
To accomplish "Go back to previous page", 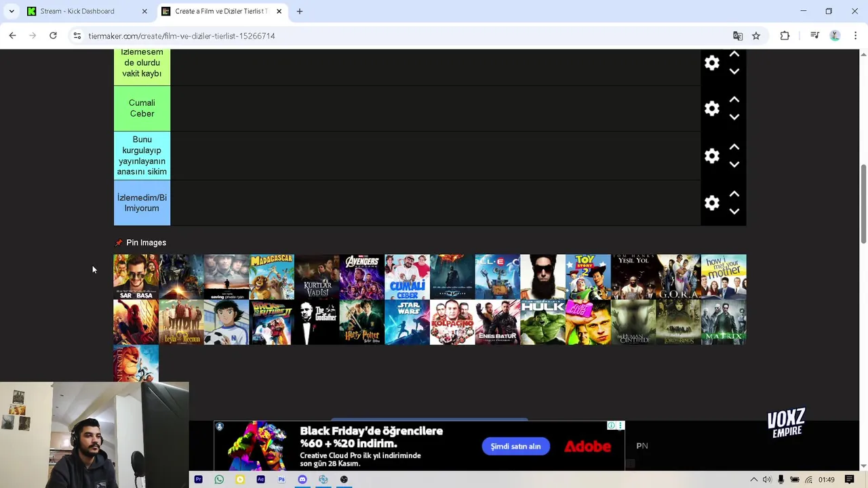I will [x=12, y=36].
